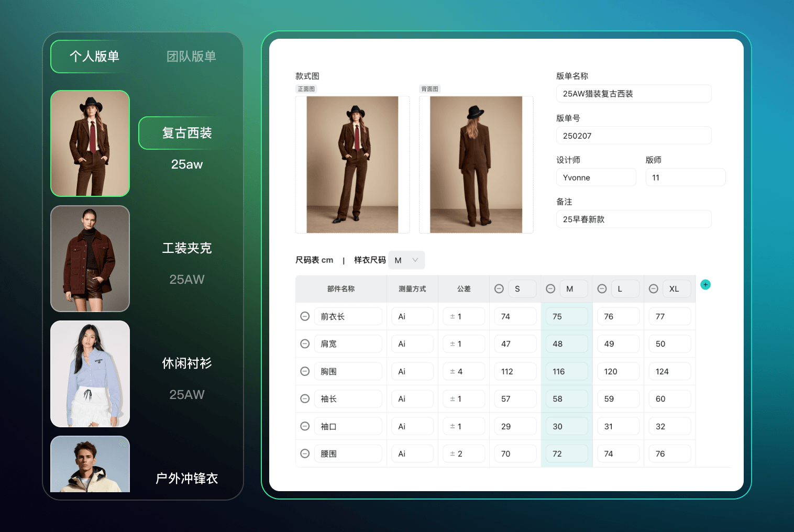Edit 袖长 S value 57
Image resolution: width=794 pixels, height=532 pixels.
(515, 398)
